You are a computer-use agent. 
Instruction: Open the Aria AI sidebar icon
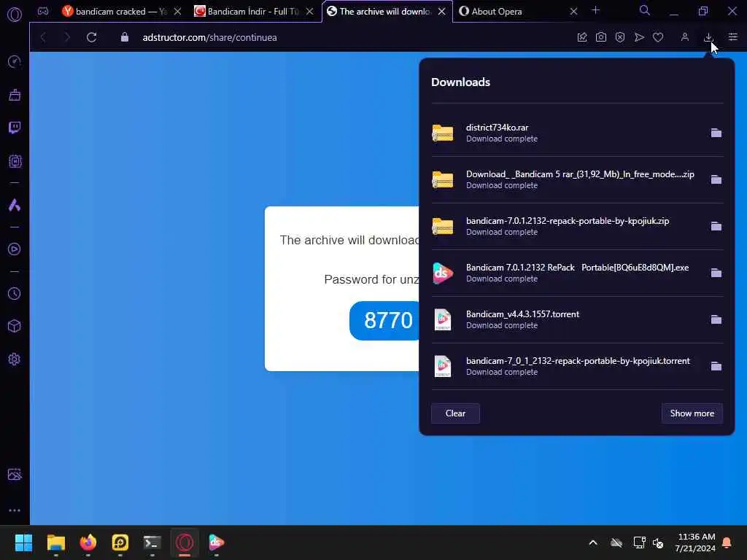click(15, 205)
